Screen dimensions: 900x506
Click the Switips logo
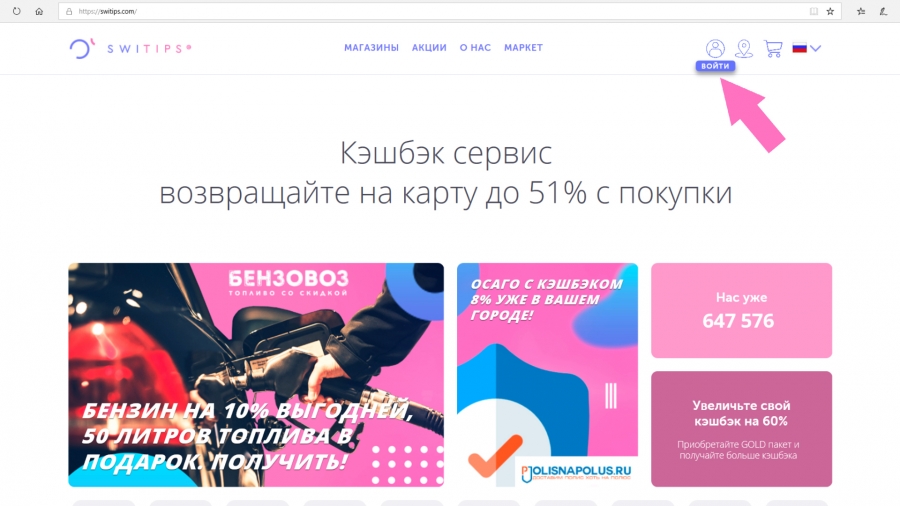pos(130,48)
